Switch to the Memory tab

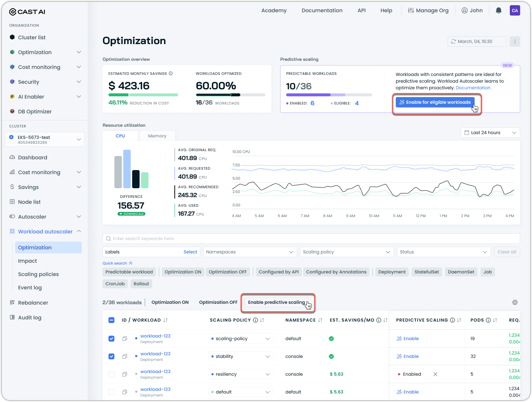coord(157,136)
